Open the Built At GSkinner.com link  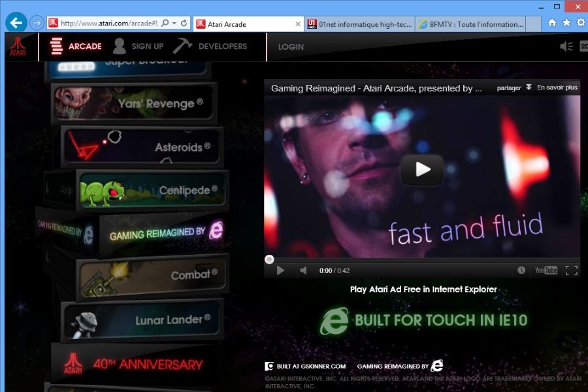point(306,366)
